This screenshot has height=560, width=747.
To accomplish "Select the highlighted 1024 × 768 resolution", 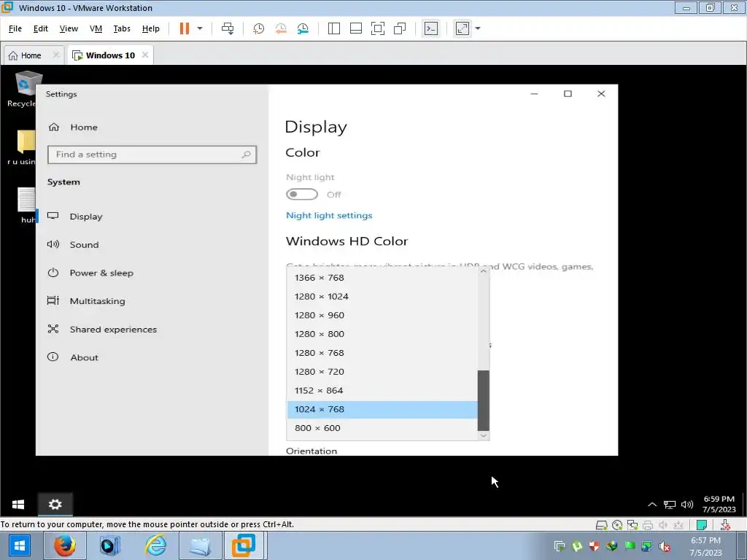I will (x=382, y=409).
